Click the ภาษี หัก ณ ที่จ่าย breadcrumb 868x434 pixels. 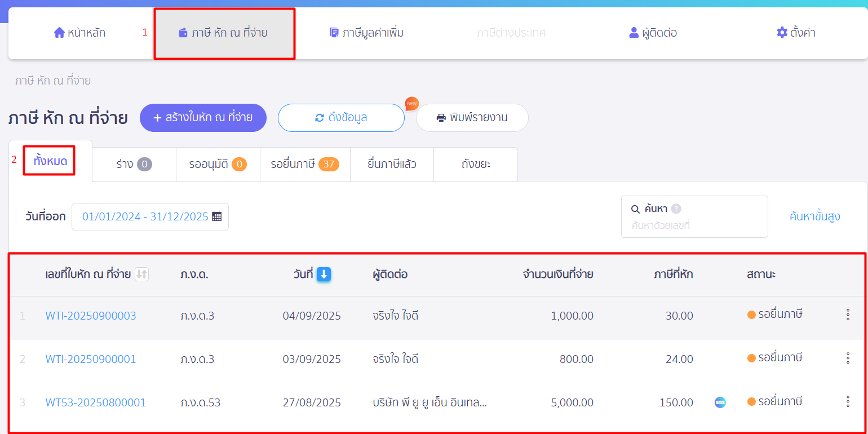(x=53, y=81)
